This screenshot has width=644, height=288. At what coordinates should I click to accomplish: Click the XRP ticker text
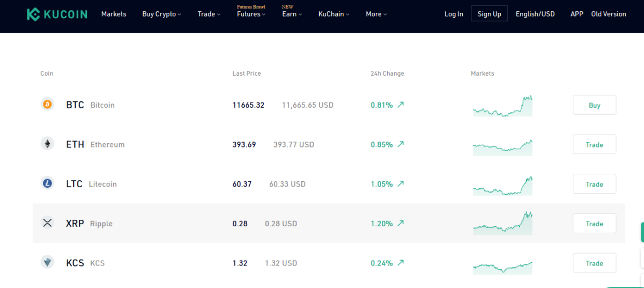(x=75, y=224)
